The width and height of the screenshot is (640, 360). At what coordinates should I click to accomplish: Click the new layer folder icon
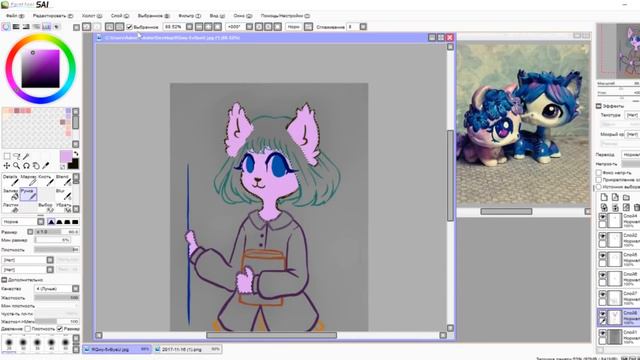[x=626, y=198]
